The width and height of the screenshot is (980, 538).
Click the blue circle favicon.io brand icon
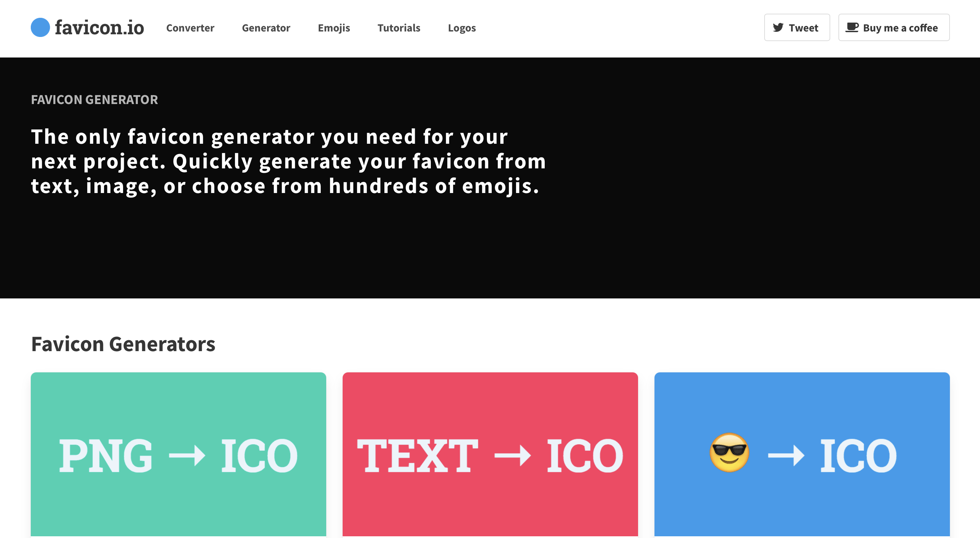pos(40,27)
